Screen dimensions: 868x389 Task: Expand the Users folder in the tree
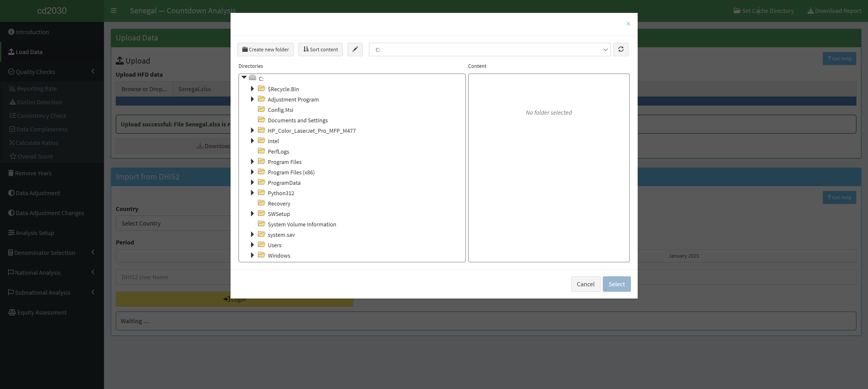pyautogui.click(x=253, y=245)
